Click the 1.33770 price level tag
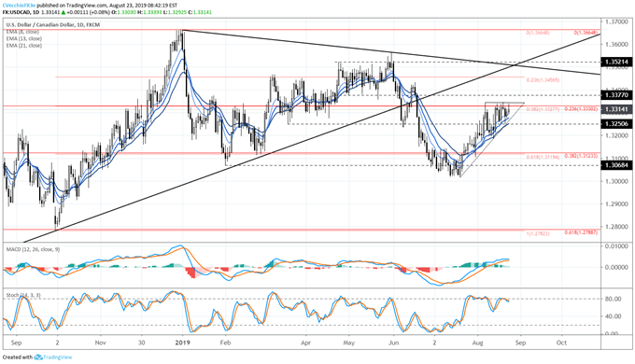Screen dimensions: 635x364 [x=616, y=95]
